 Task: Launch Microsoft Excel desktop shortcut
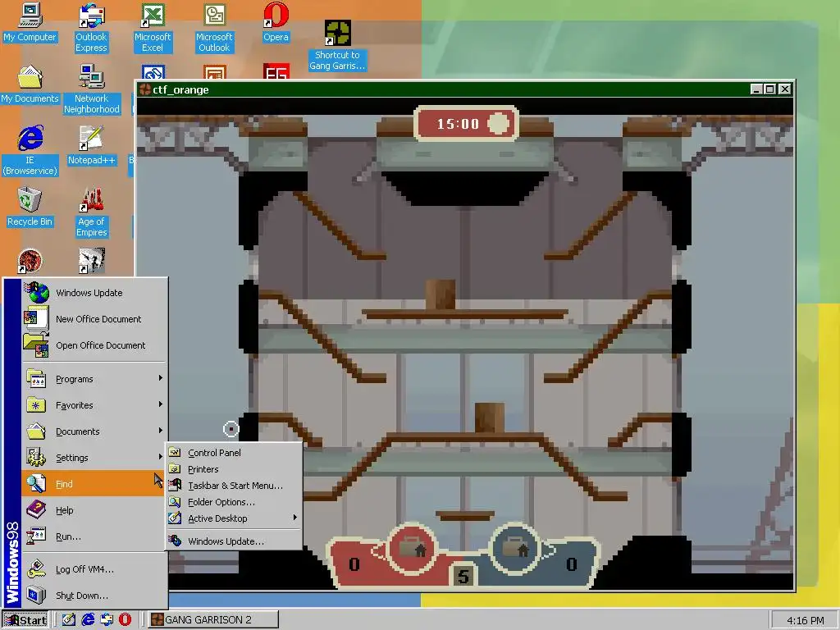coord(153,28)
